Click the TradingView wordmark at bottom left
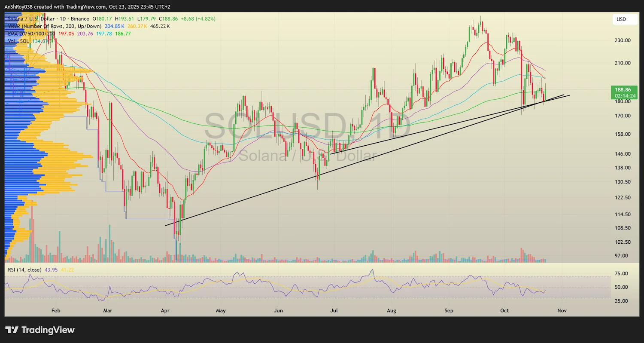Screen dimensions: 644x343 click(47, 330)
